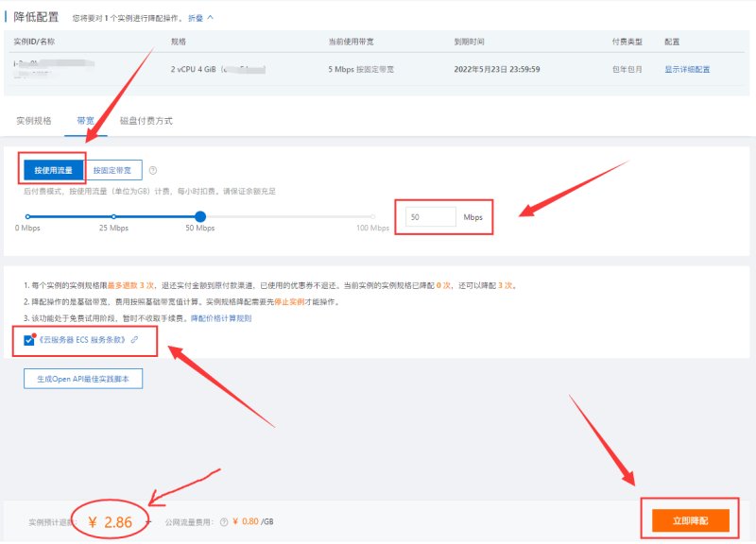Open the 带宽 tab
Image resolution: width=756 pixels, height=544 pixels.
point(85,121)
